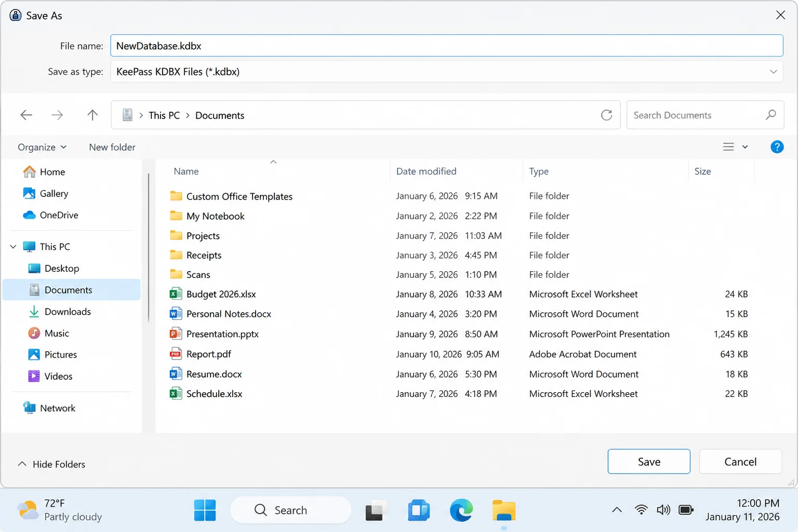
Task: Sort by Size column header
Action: click(702, 171)
